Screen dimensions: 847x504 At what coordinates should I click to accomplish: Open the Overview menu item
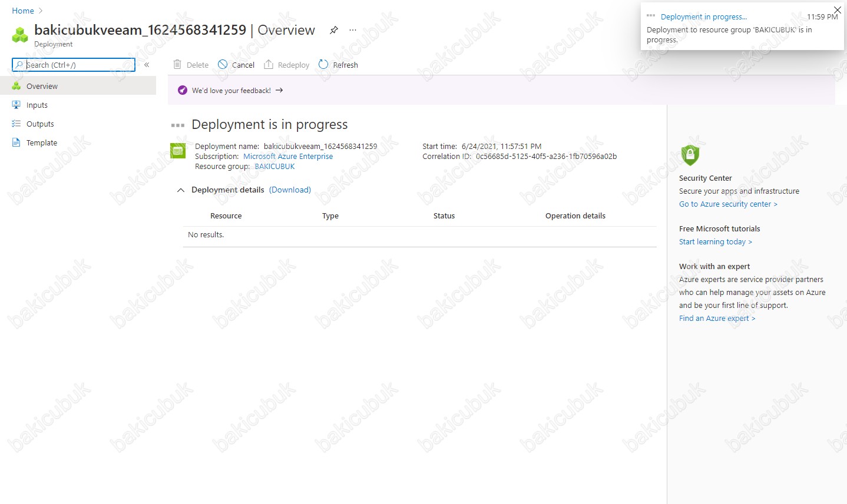78,86
